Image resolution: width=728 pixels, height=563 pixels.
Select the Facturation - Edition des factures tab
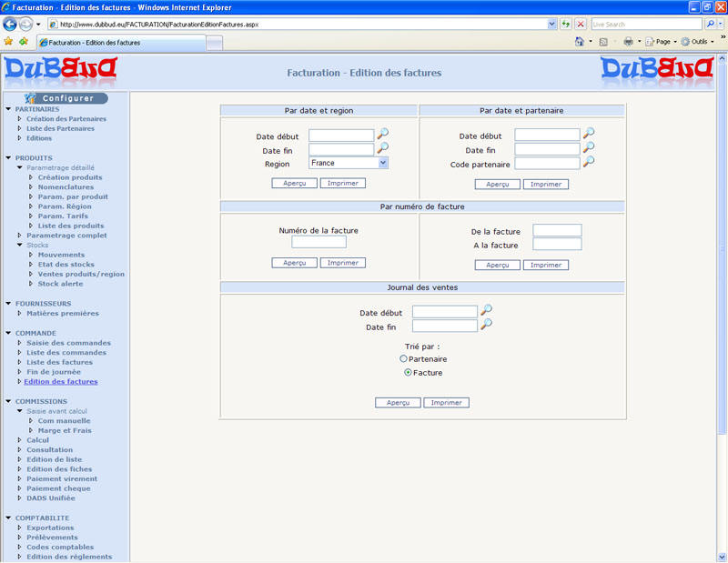[x=121, y=43]
